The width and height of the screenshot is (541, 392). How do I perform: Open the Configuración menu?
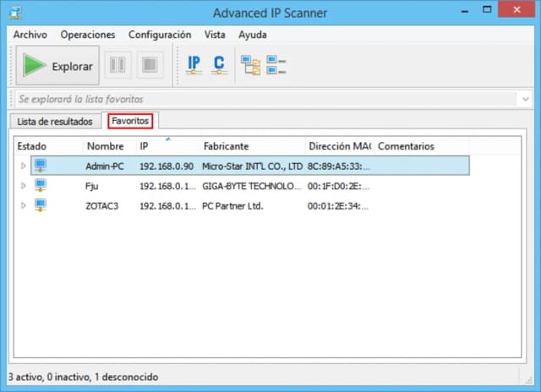(x=160, y=35)
